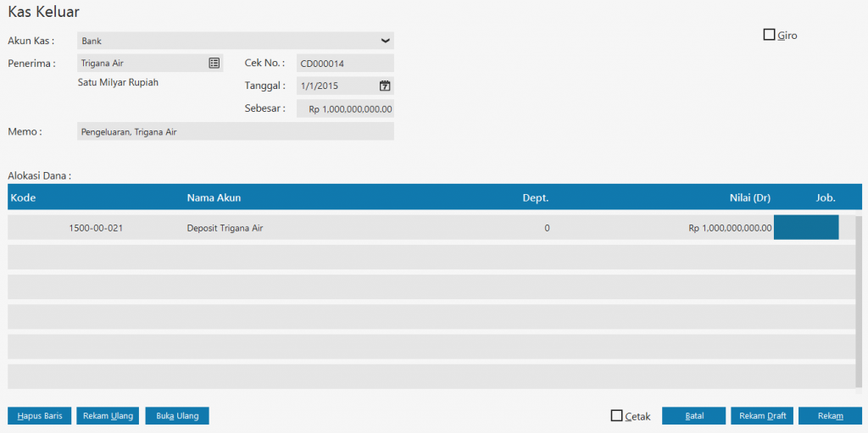This screenshot has height=433, width=868.
Task: Select the highlighted Job cell in first row
Action: (805, 228)
